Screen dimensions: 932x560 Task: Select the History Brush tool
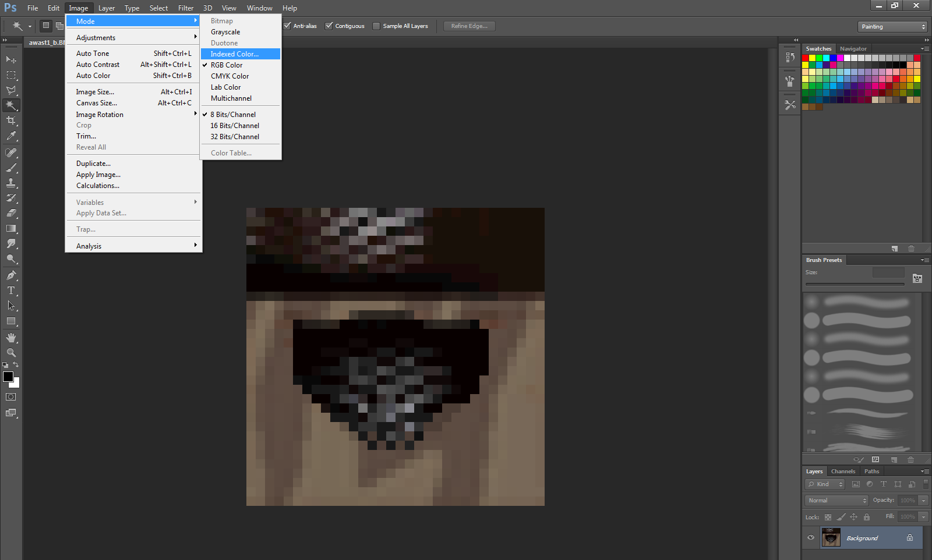click(11, 198)
